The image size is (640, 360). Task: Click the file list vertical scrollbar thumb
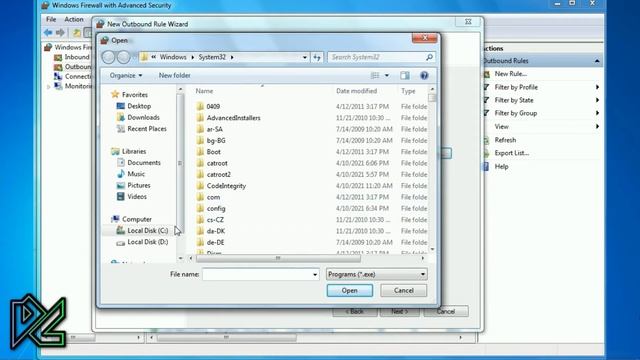[x=432, y=98]
